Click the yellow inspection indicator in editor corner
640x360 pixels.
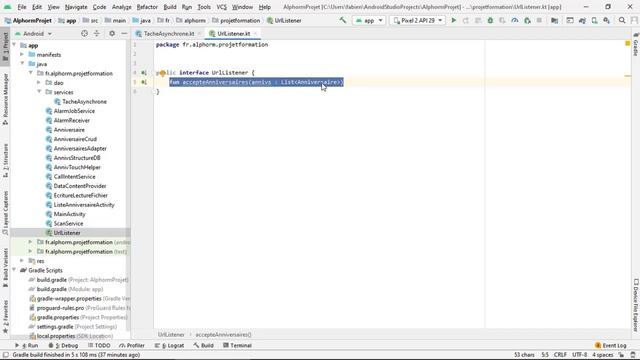(628, 43)
